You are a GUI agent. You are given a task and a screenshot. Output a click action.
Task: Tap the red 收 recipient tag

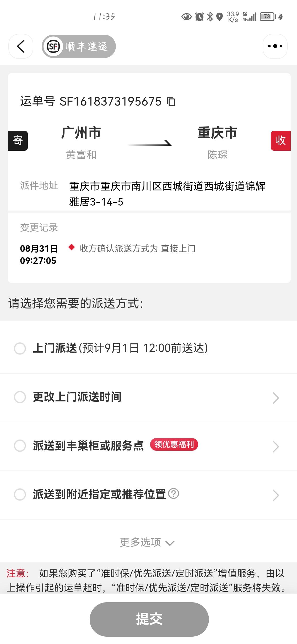[x=280, y=140]
